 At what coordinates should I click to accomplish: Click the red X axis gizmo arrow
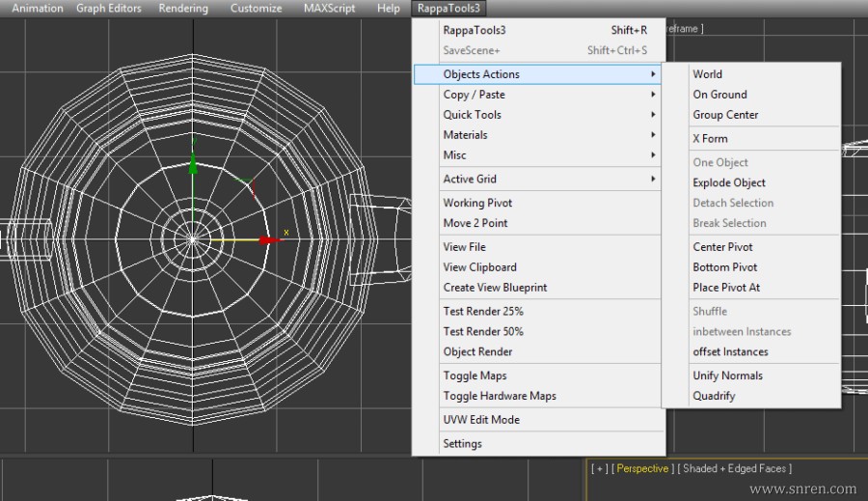pyautogui.click(x=270, y=238)
